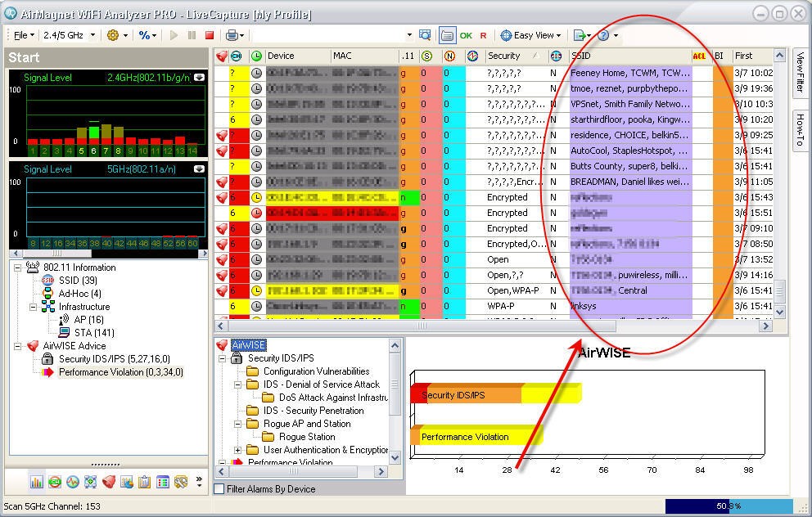This screenshot has width=812, height=517.
Task: Sort by the First column header
Action: pyautogui.click(x=753, y=56)
